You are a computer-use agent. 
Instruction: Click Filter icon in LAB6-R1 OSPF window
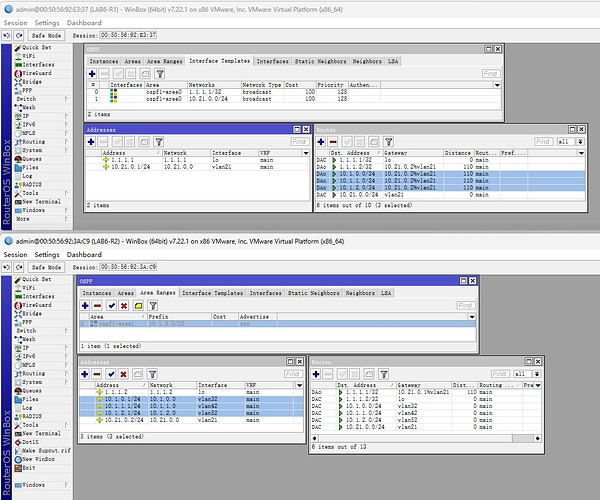click(160, 73)
